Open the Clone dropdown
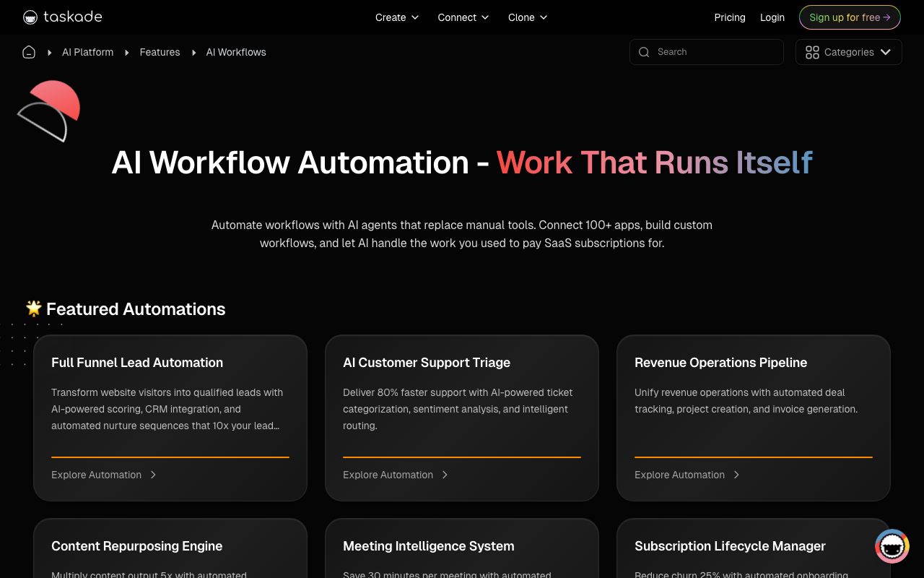The image size is (924, 578). click(x=527, y=17)
